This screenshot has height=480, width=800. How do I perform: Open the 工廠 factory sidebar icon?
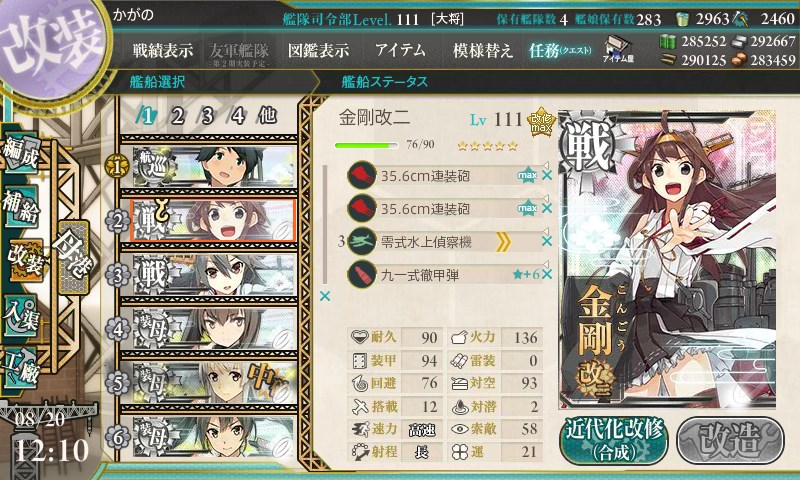click(x=22, y=367)
